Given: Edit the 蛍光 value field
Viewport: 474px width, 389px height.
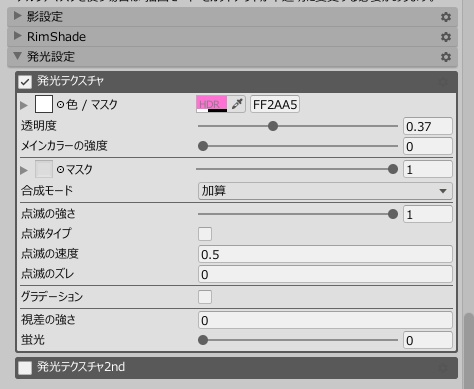Looking at the screenshot, I should (428, 340).
